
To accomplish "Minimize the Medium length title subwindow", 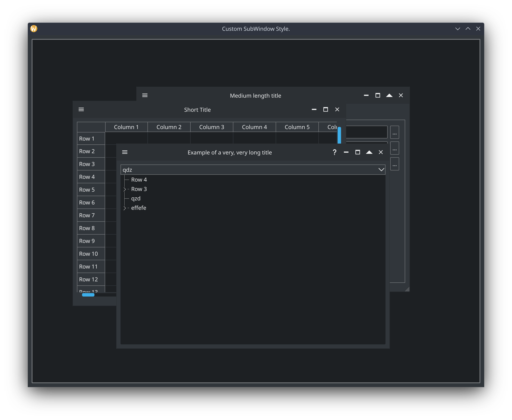I will tap(366, 95).
